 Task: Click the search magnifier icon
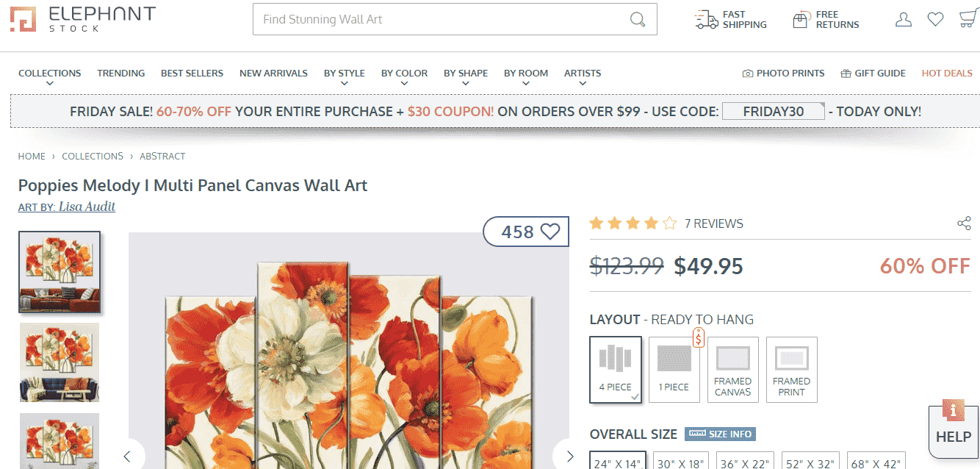pos(637,19)
